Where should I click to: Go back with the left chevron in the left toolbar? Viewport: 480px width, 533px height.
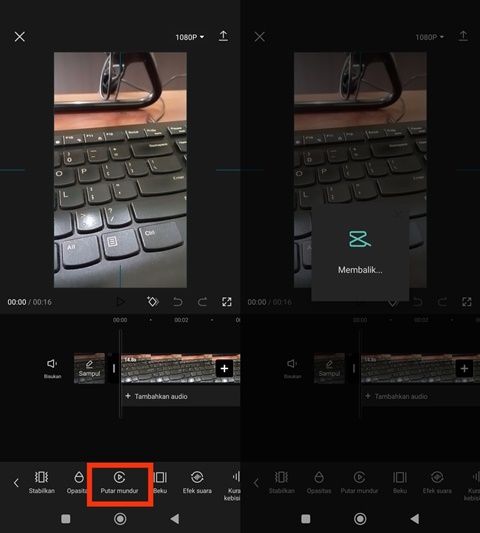tap(16, 483)
